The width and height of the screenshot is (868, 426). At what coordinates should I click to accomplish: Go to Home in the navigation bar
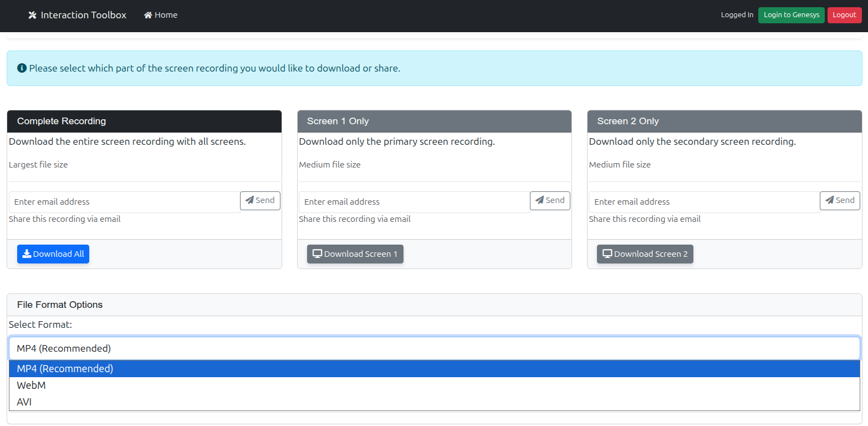click(161, 15)
